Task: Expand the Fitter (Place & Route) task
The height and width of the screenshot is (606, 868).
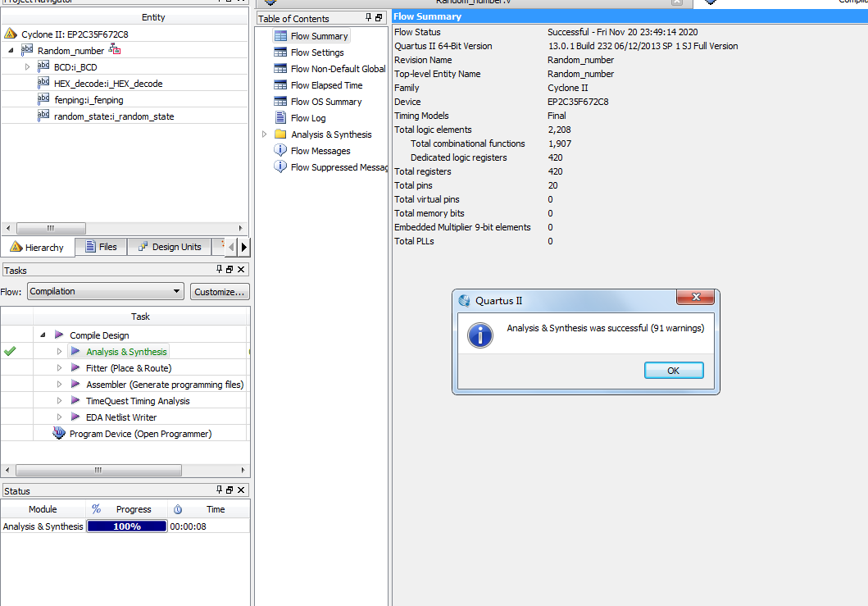Action: coord(59,368)
